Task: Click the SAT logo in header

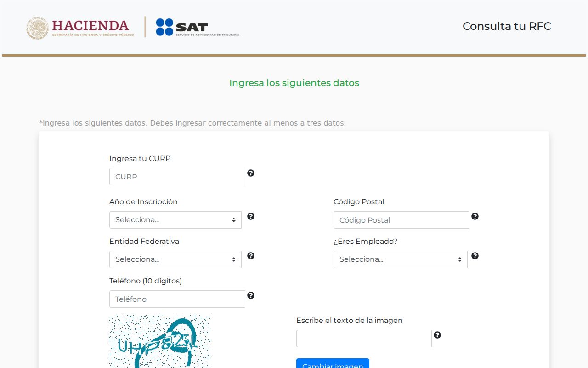Action: point(198,28)
